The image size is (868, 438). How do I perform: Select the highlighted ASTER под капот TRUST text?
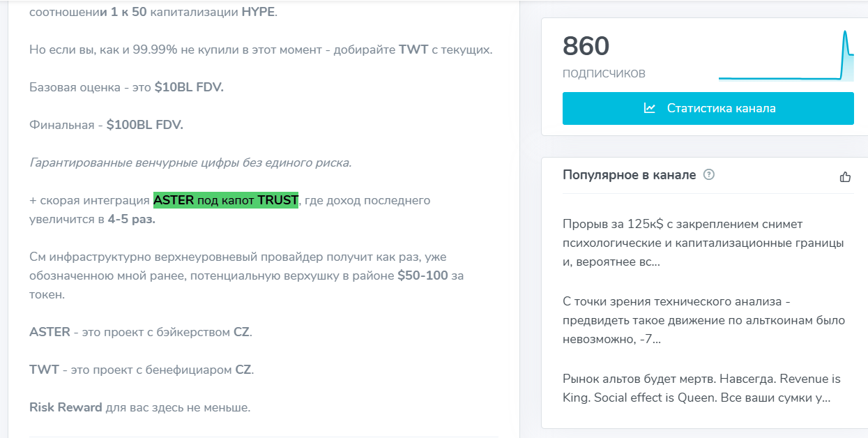225,200
